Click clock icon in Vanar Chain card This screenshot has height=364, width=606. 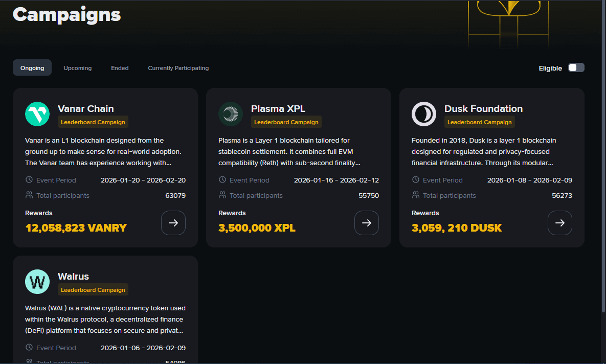click(x=29, y=179)
